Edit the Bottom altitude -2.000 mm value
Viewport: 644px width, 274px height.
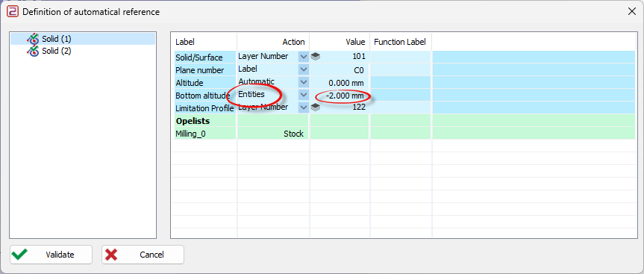tap(340, 96)
